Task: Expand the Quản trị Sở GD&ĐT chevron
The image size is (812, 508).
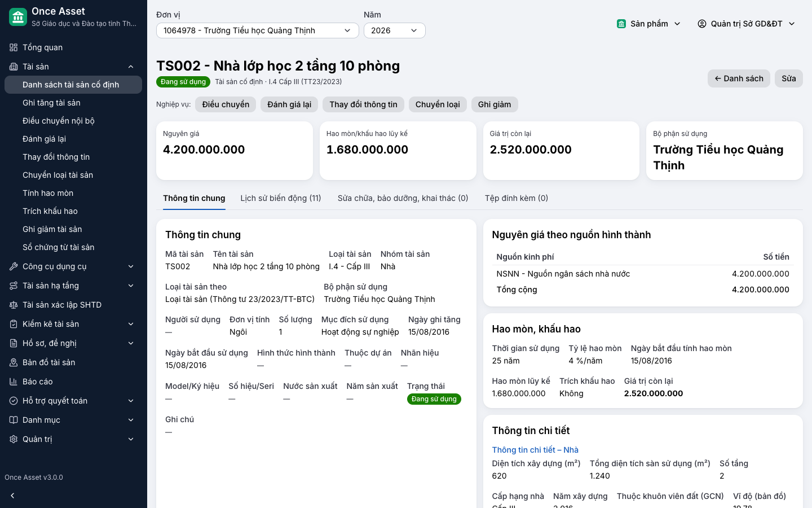Action: [x=792, y=24]
